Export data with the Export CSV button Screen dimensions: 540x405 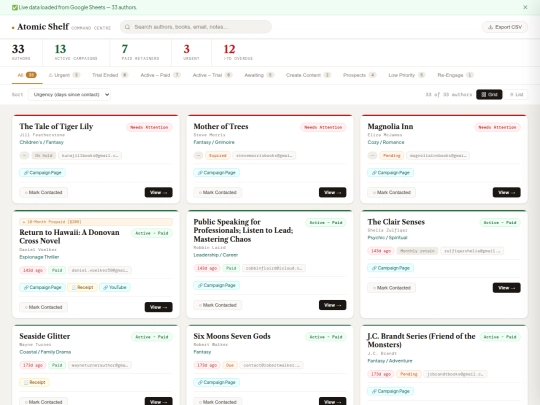(505, 27)
